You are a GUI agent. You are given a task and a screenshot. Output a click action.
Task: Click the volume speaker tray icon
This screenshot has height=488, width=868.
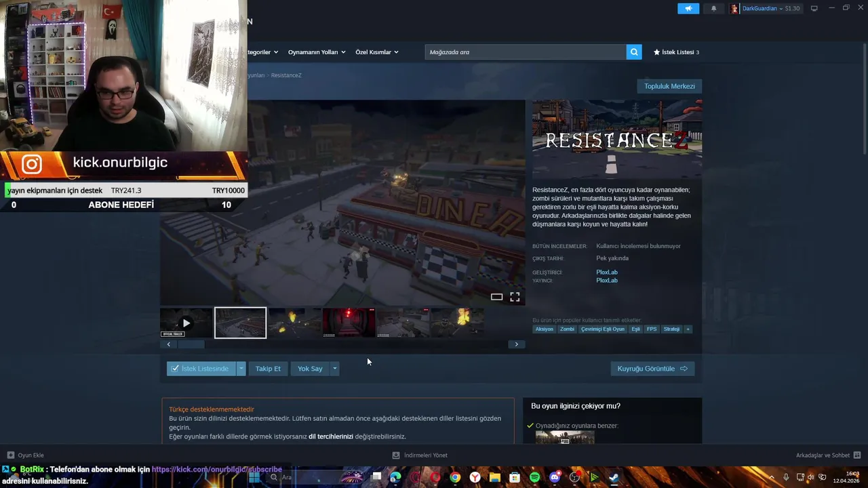[x=810, y=477]
